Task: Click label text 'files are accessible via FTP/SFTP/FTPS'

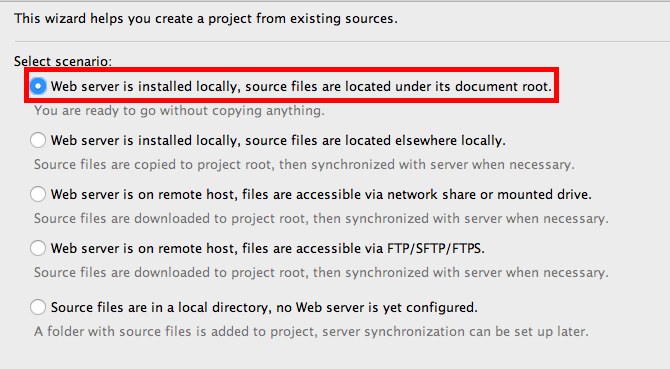Action: coord(364,249)
